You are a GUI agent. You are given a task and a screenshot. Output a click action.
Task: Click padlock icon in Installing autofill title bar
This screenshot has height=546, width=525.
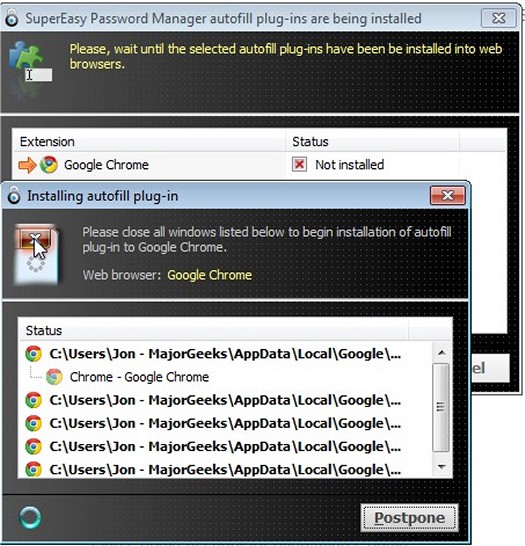pyautogui.click(x=14, y=195)
